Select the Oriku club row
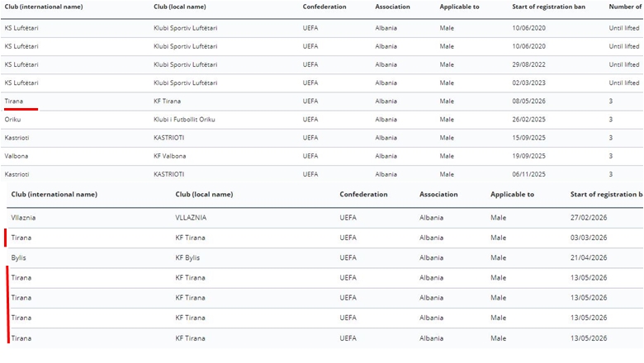Image resolution: width=644 pixels, height=363 pixels. pyautogui.click(x=322, y=120)
